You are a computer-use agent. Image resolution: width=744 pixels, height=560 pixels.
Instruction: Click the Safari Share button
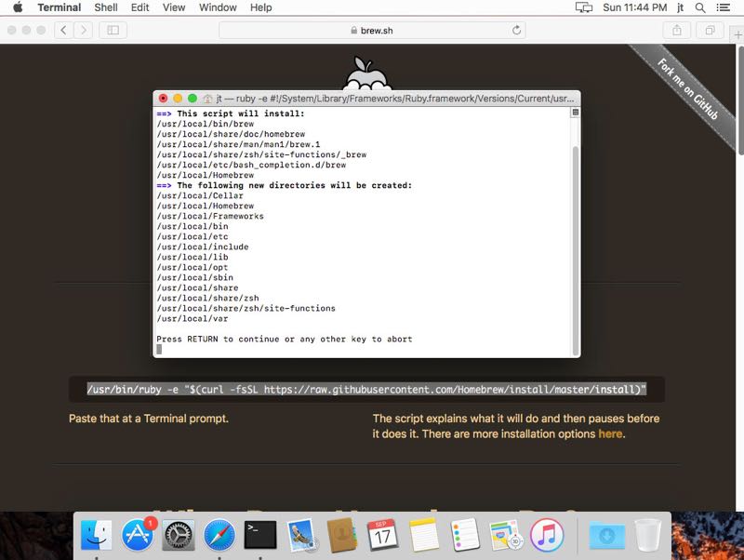(x=677, y=31)
